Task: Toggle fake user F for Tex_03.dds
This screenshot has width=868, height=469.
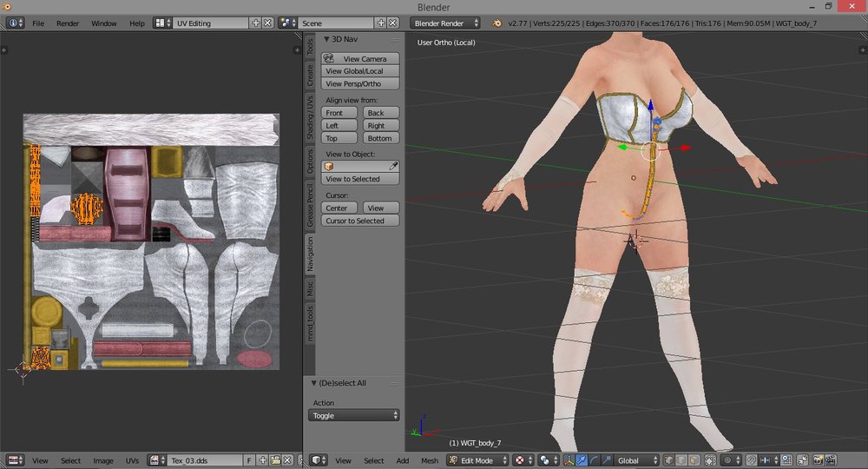Action: (249, 460)
